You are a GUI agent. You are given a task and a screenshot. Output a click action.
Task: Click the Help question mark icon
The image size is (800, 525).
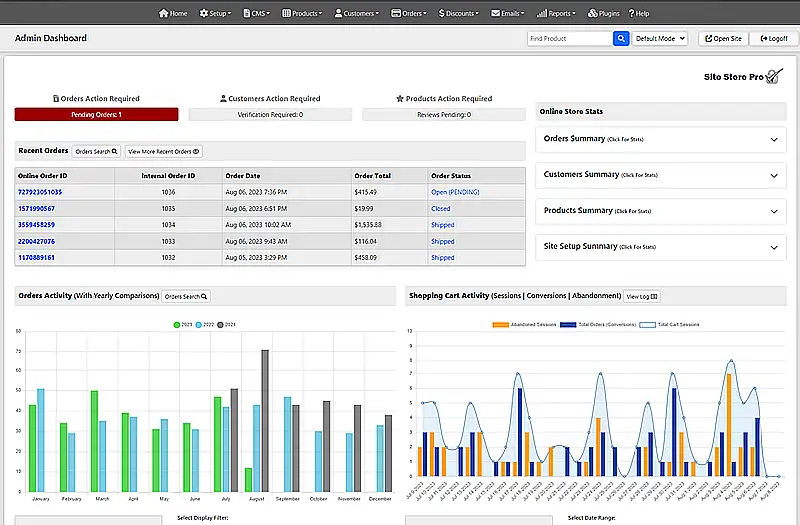click(631, 13)
